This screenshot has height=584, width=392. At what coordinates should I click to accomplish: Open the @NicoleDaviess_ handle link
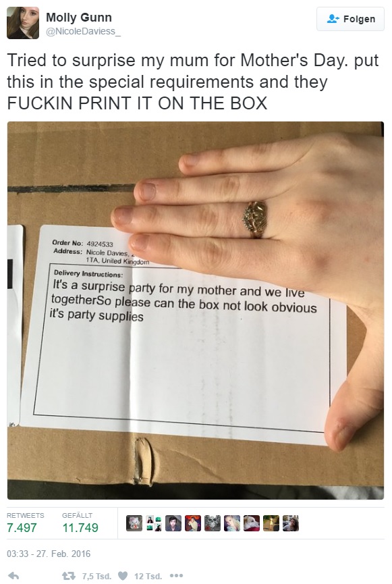[83, 31]
